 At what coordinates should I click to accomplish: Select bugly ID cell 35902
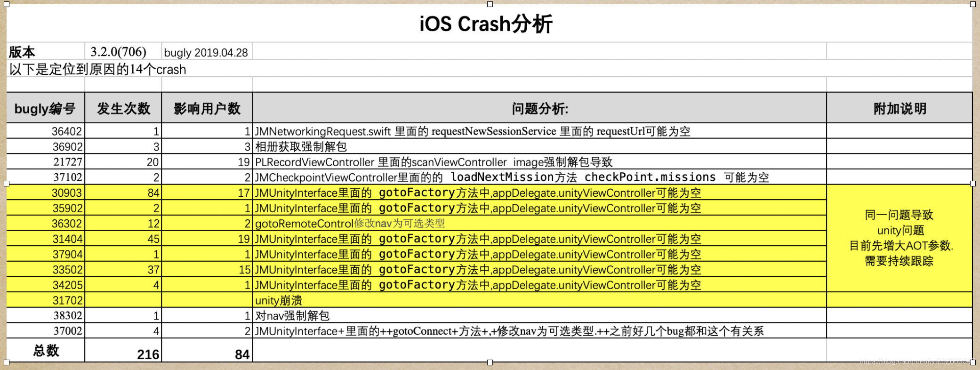[46, 208]
